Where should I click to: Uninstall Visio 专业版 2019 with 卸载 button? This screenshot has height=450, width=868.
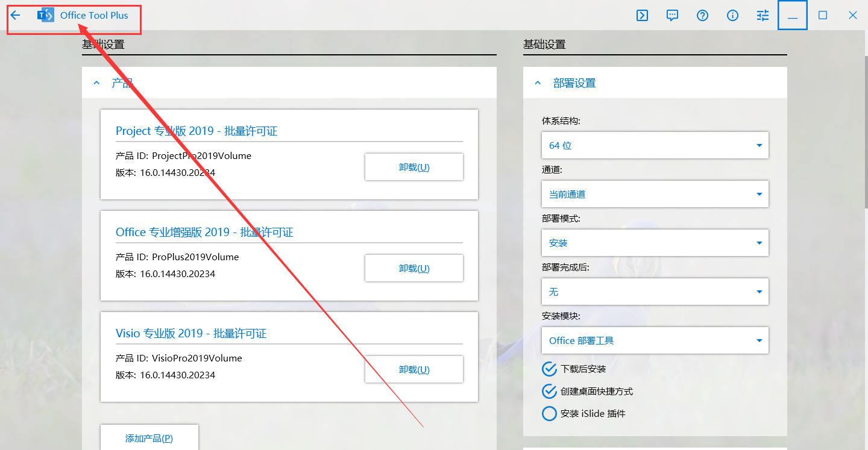414,369
